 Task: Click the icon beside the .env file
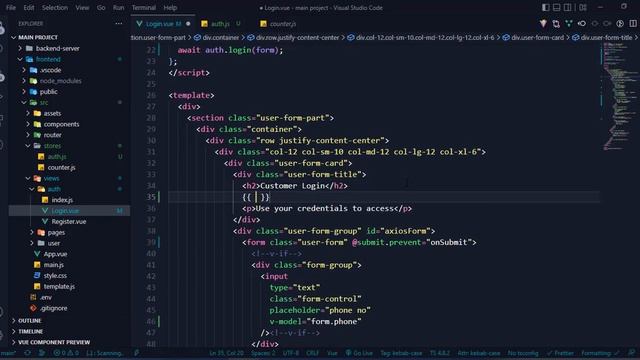[33, 297]
